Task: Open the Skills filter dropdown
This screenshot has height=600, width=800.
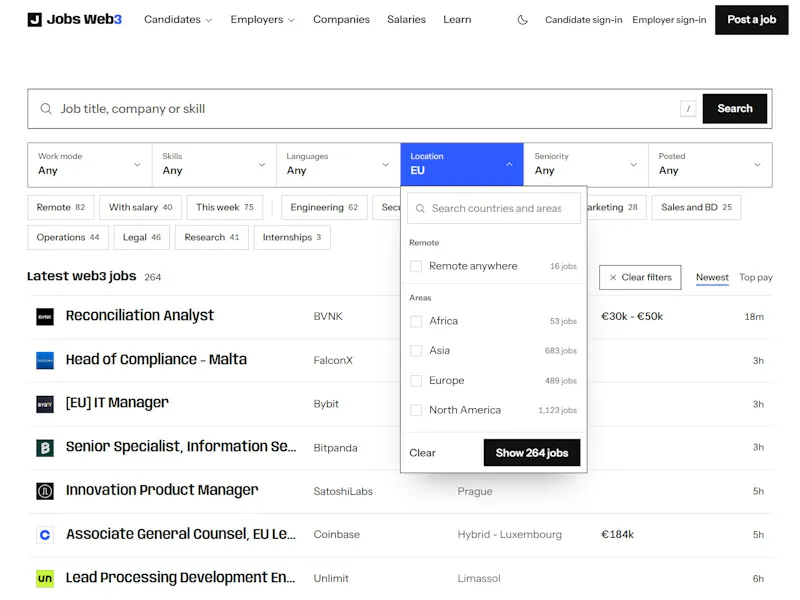Action: tap(214, 165)
